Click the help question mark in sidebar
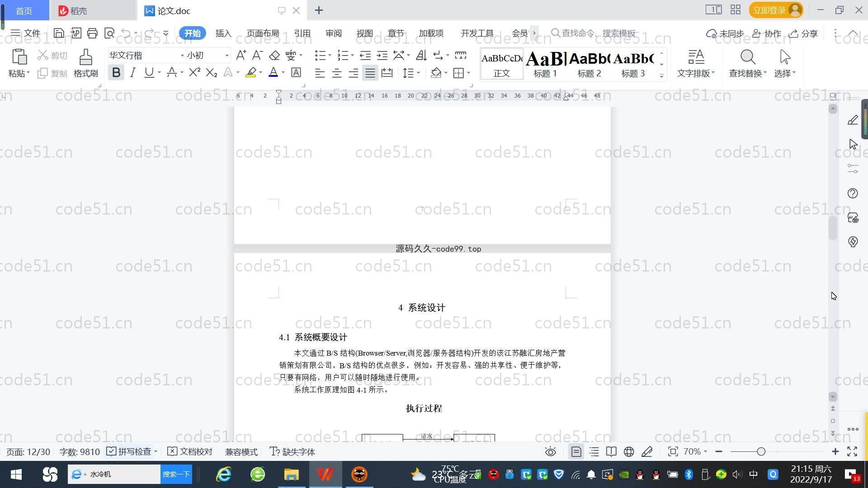The height and width of the screenshot is (488, 868). pyautogui.click(x=853, y=193)
